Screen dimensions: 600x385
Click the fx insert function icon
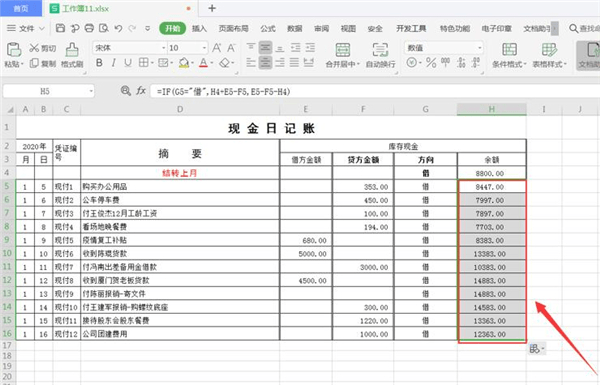(141, 91)
